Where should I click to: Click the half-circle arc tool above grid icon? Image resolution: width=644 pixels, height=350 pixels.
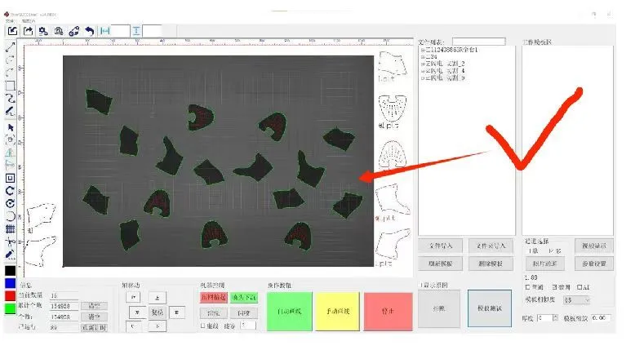pyautogui.click(x=11, y=216)
